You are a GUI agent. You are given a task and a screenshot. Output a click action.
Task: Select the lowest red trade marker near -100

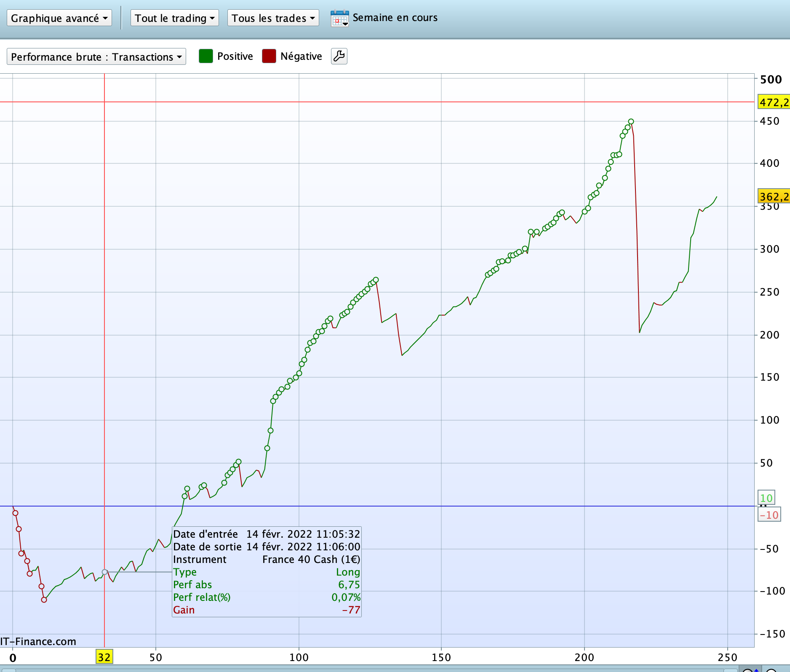tap(44, 600)
